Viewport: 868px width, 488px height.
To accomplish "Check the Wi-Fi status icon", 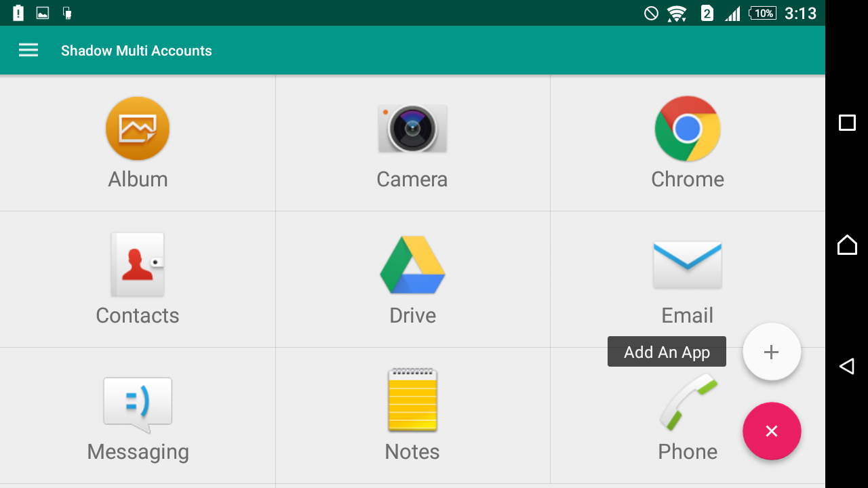I will 677,13.
